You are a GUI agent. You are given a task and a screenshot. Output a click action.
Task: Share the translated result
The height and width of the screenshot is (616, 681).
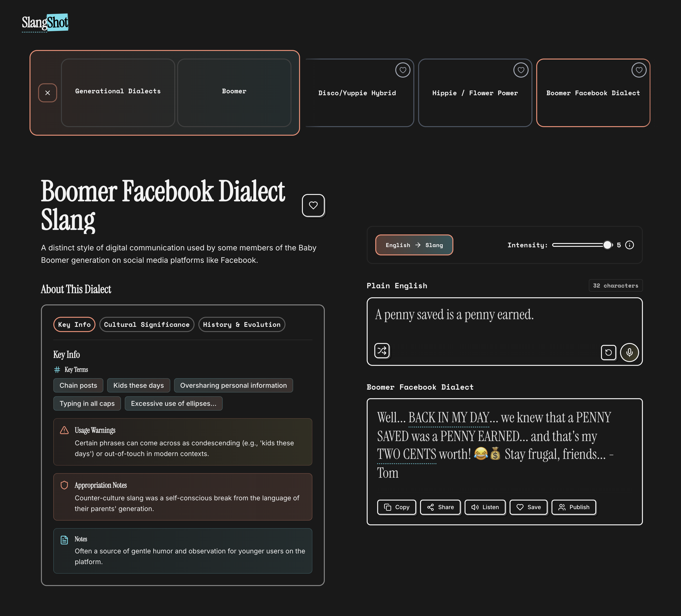[x=441, y=507]
